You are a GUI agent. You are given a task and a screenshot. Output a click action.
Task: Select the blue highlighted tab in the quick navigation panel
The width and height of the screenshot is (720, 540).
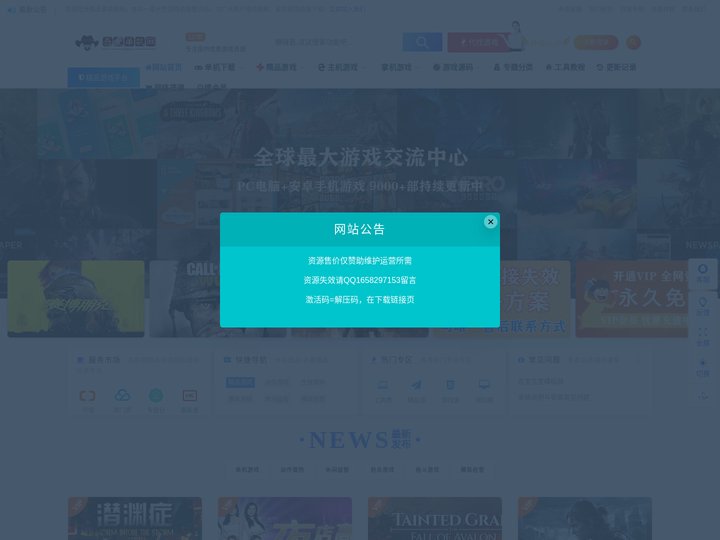click(x=240, y=382)
